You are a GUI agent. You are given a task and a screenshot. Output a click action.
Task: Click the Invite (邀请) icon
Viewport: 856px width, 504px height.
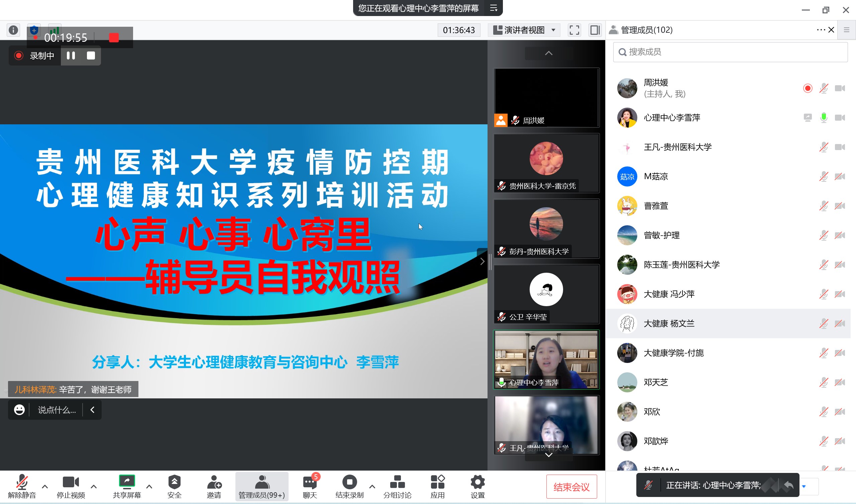coord(214,482)
